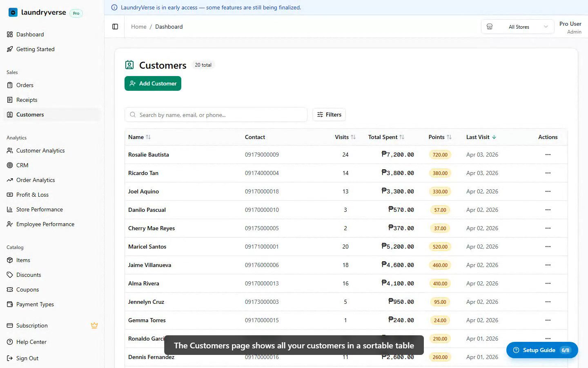Viewport: 588px width, 368px height.
Task: Open the All Stores selector
Action: coord(517,27)
